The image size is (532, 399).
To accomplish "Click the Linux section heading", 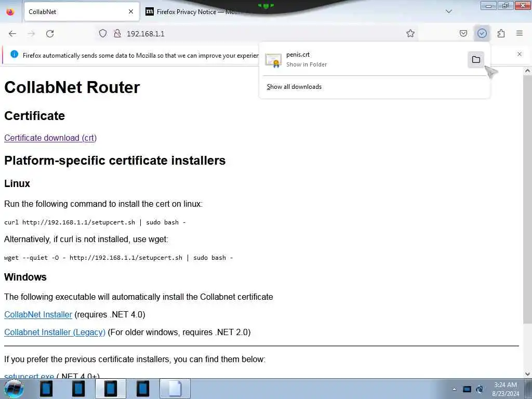I will point(17,183).
